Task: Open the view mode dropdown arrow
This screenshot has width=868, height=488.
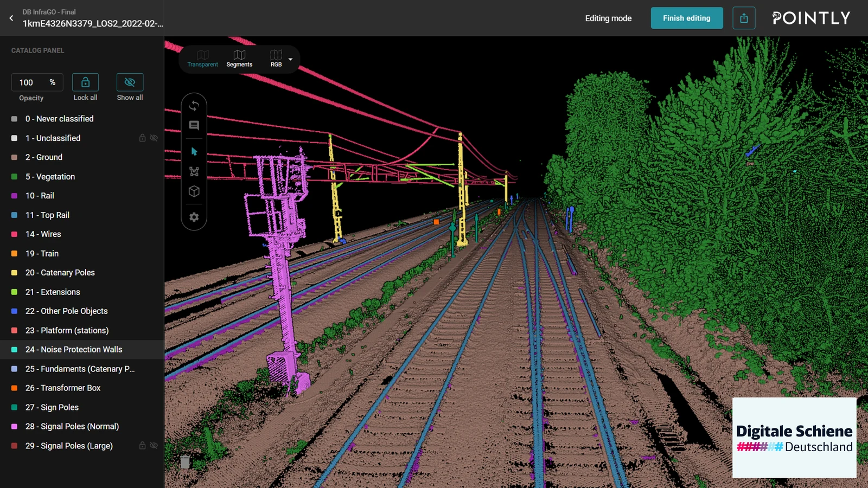Action: click(x=291, y=59)
